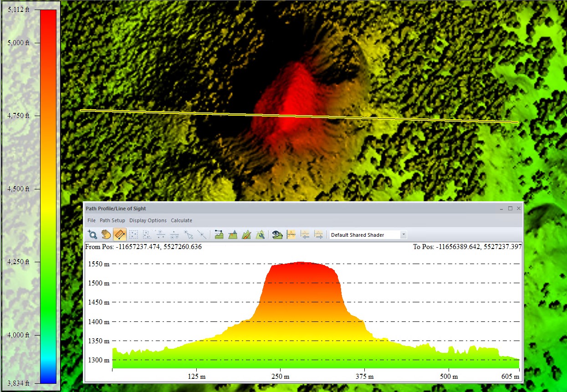Screen dimensions: 567x392
Task: Click the terrain profile with flag icon
Action: point(233,235)
